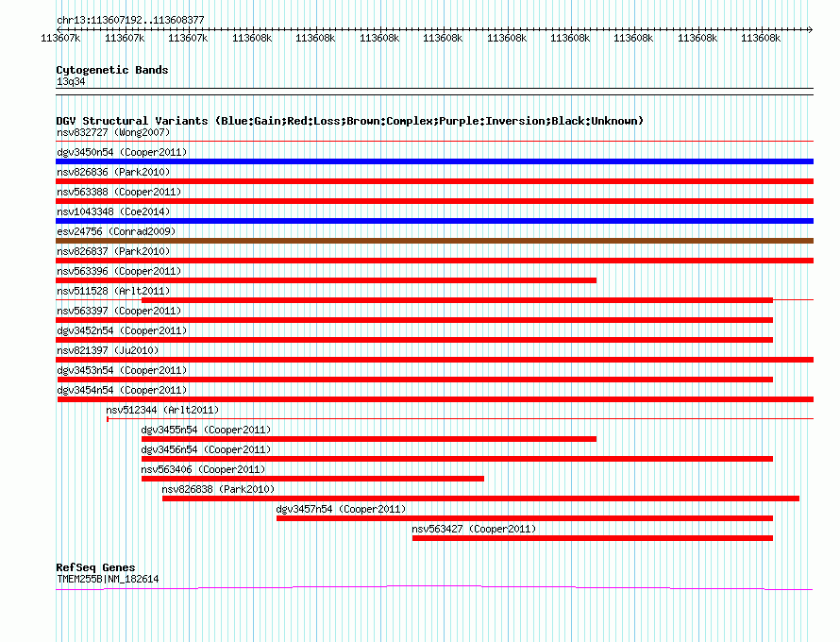Viewport: 840px width, 642px height.
Task: Click the nsv821397 (Ju2010) label
Action: coord(108,350)
